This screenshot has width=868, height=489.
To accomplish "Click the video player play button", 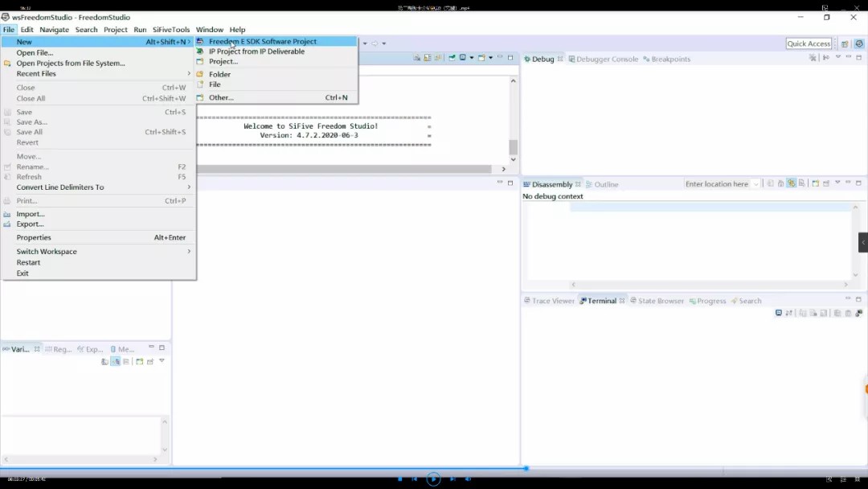I will [x=433, y=479].
